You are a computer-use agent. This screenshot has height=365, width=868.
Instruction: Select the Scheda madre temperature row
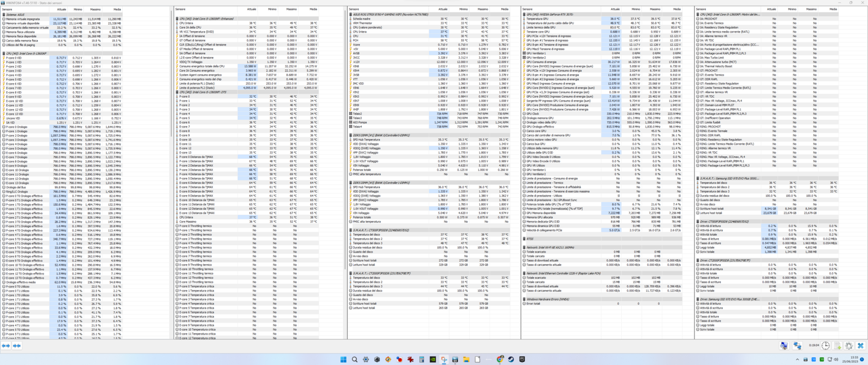pyautogui.click(x=429, y=19)
